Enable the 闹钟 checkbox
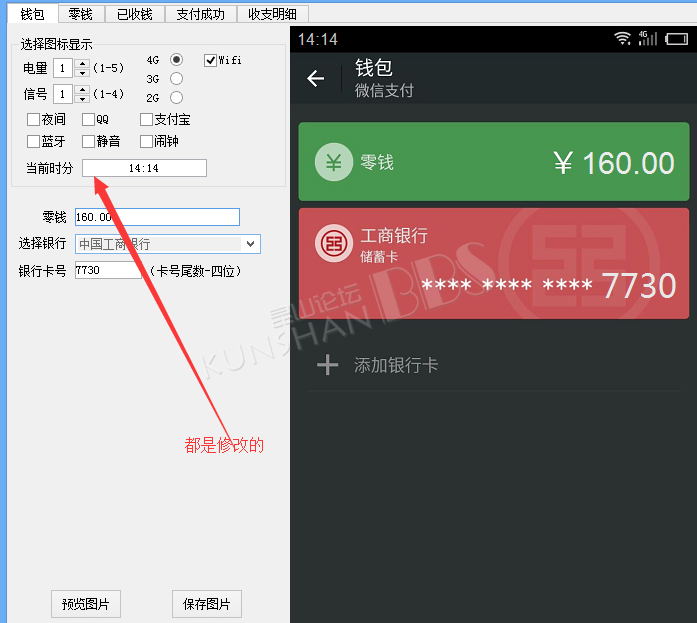 click(x=146, y=141)
